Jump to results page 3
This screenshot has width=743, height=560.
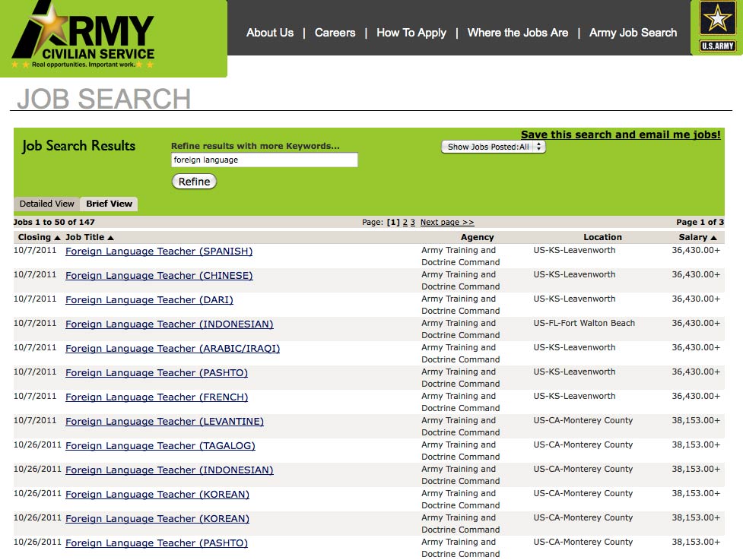coord(413,223)
